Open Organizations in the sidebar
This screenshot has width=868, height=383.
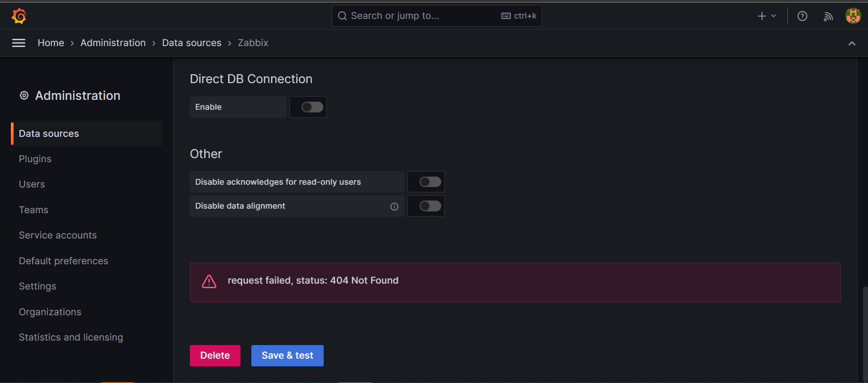tap(50, 312)
